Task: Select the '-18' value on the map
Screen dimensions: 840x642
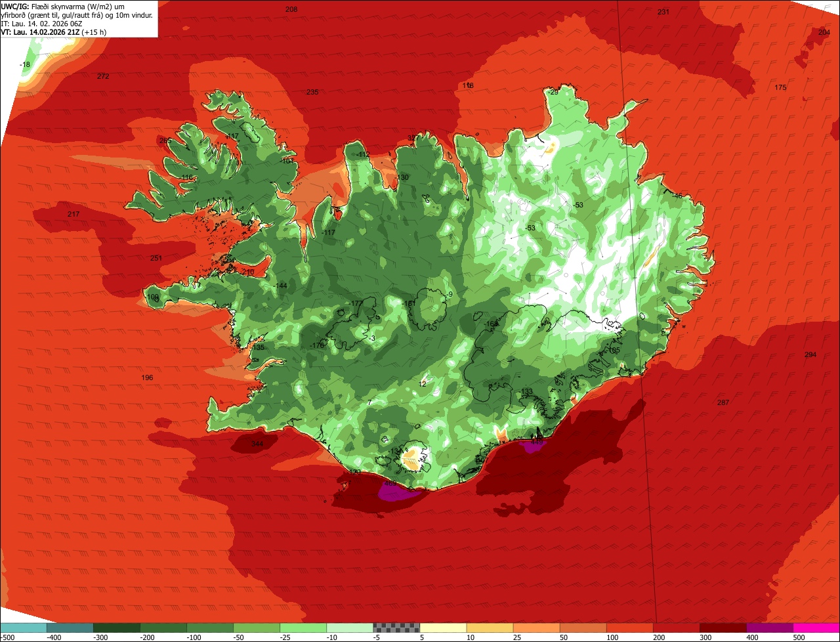Action: pyautogui.click(x=25, y=64)
